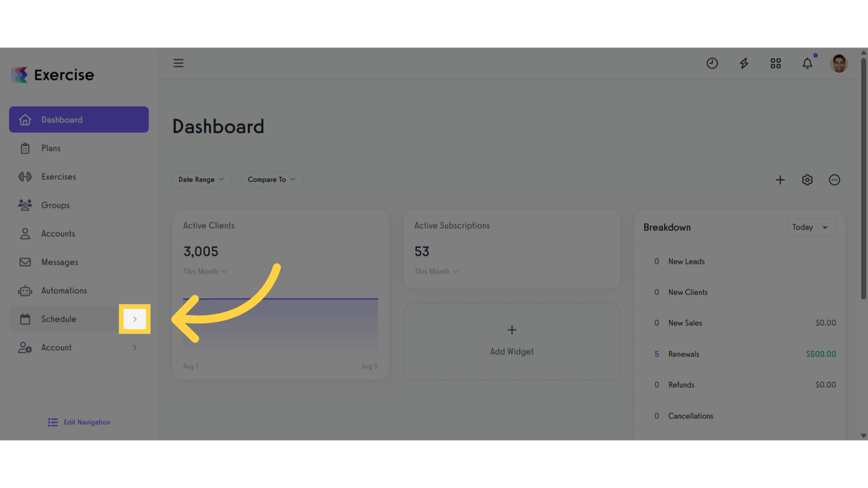Open the dashboard settings gear
Screen dimensions: 868x488
pos(807,180)
